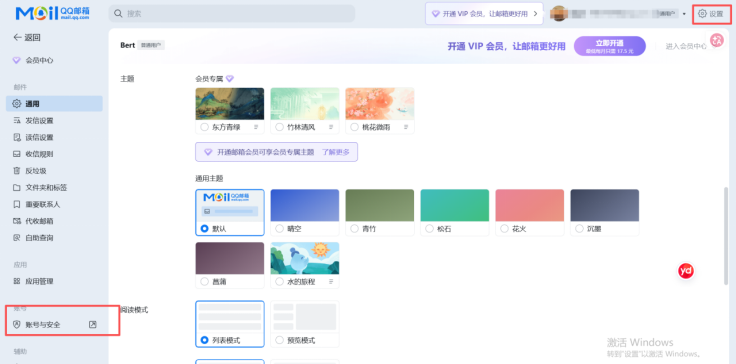Select the 青竹 theme radio button

pyautogui.click(x=354, y=229)
